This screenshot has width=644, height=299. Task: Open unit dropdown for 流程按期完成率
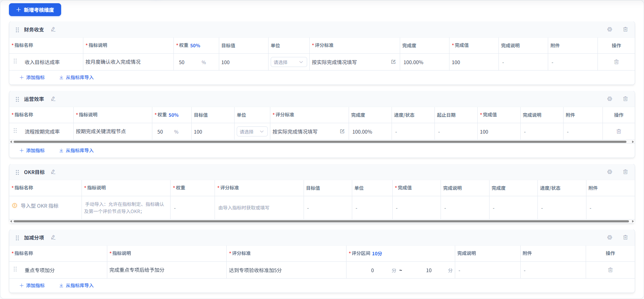tap(252, 132)
